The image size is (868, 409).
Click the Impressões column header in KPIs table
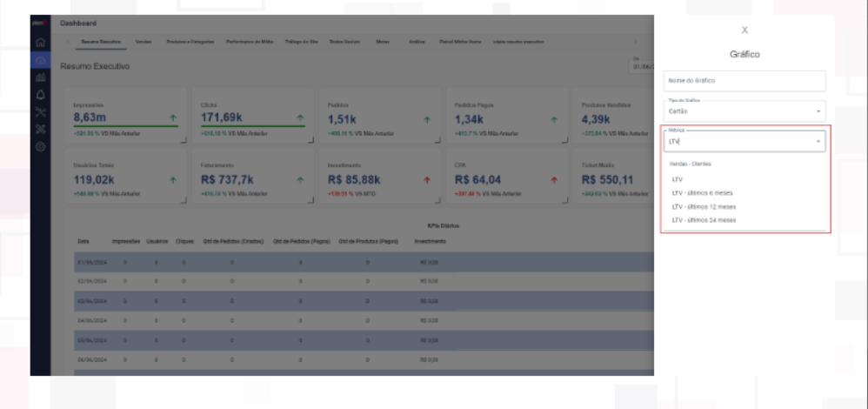[x=125, y=242]
